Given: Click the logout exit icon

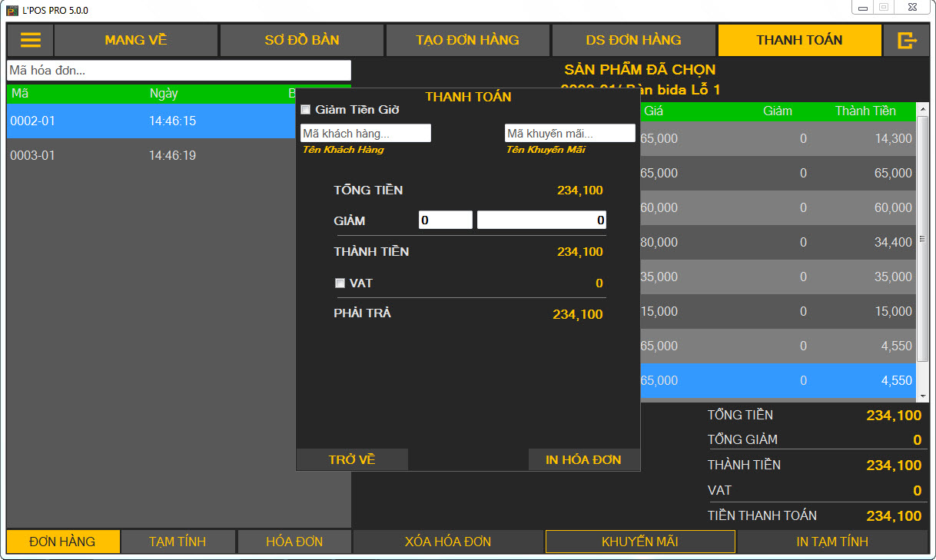Looking at the screenshot, I should click(x=907, y=40).
